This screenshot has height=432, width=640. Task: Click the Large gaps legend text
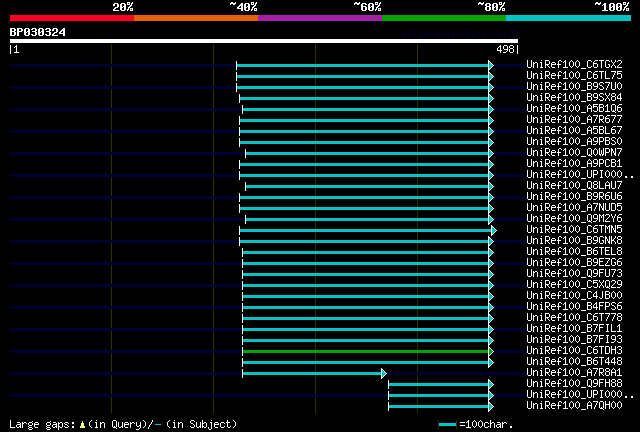[123, 424]
